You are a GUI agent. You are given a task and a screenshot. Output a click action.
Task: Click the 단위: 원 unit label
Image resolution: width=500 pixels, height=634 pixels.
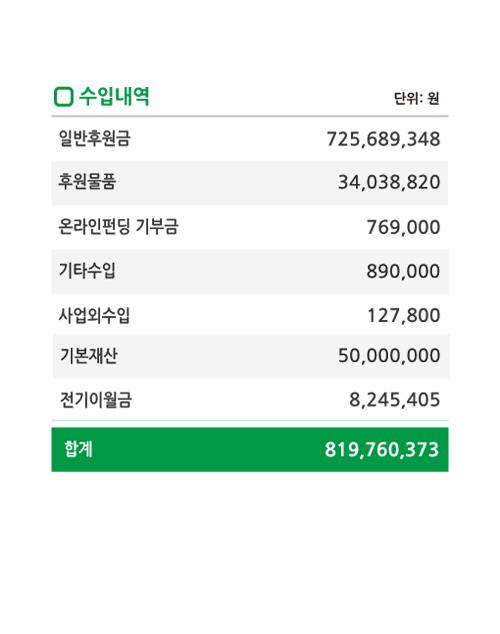pyautogui.click(x=416, y=98)
